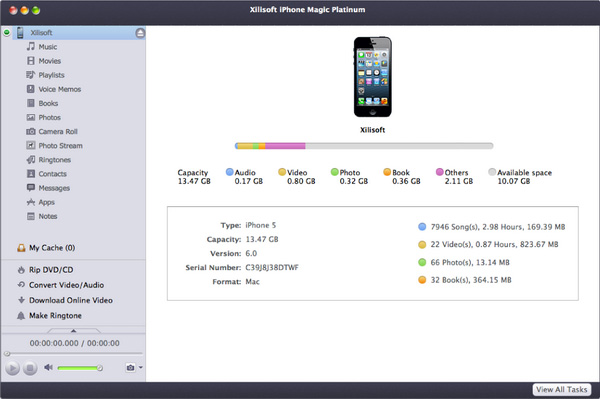Image resolution: width=600 pixels, height=399 pixels.
Task: Click the Make Ringtone bell icon
Action: coord(21,316)
